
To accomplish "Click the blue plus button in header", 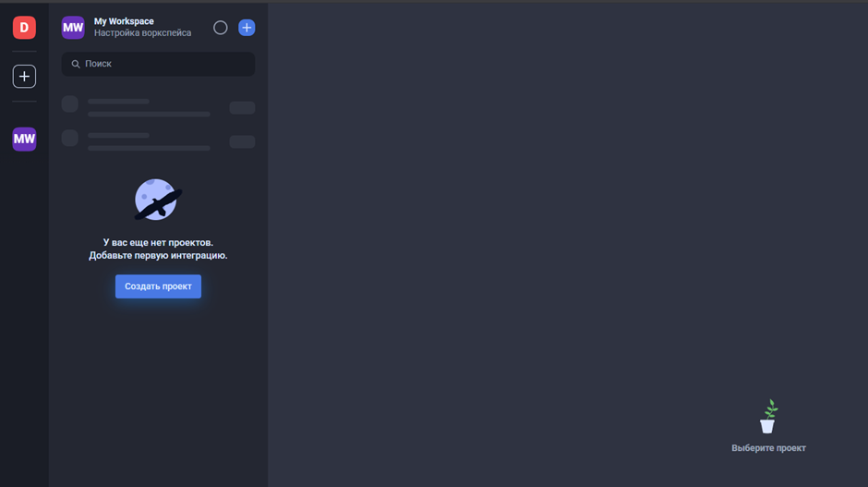I will 247,28.
